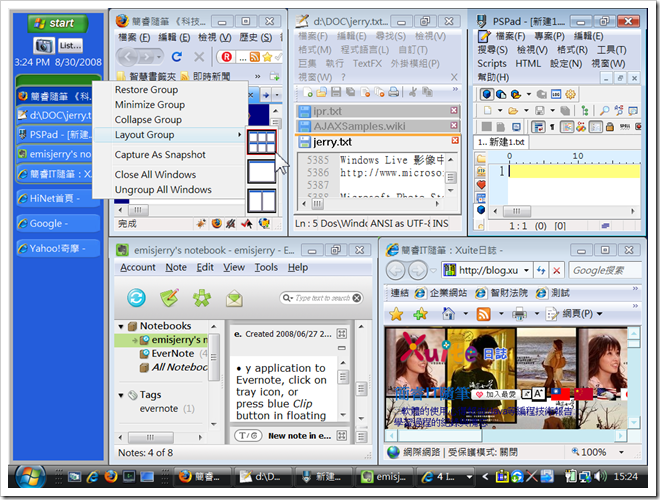Open the List... button in sidebar
Viewport: 660px width, 500px height.
tap(70, 45)
